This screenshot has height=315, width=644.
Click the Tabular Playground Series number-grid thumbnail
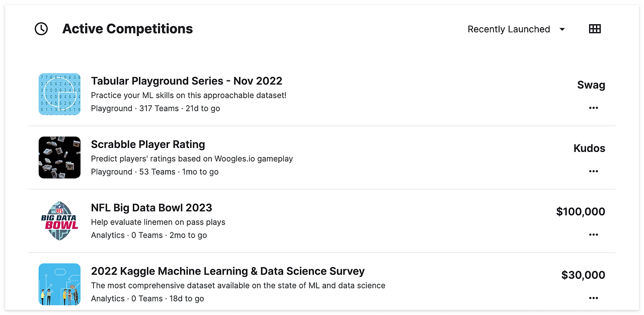click(x=59, y=94)
